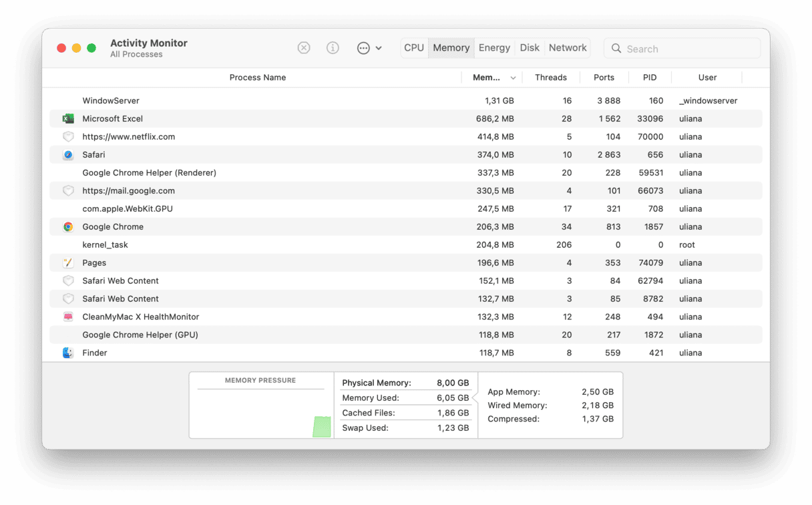The width and height of the screenshot is (812, 505).
Task: Select the kernel_task process row
Action: pos(406,245)
